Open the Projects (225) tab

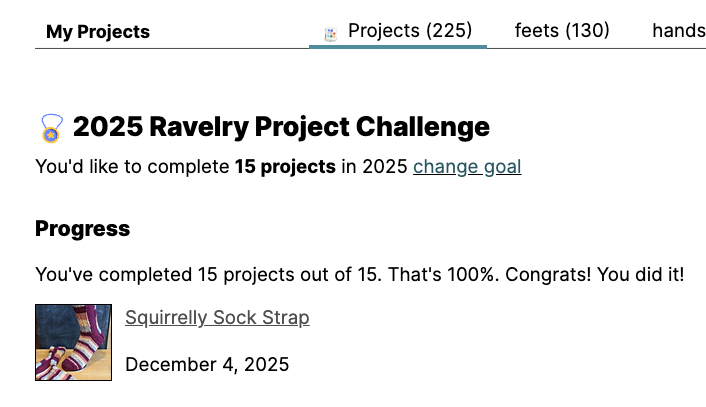pos(409,31)
